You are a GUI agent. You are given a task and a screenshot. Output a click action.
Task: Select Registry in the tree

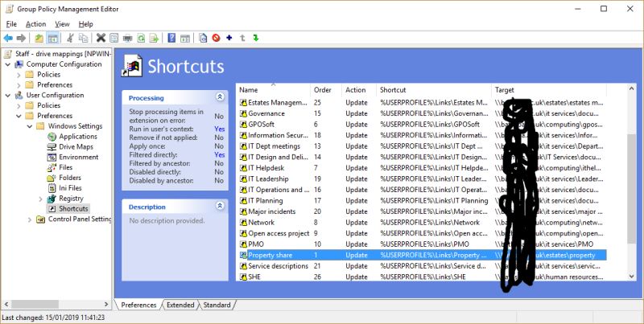coord(71,199)
